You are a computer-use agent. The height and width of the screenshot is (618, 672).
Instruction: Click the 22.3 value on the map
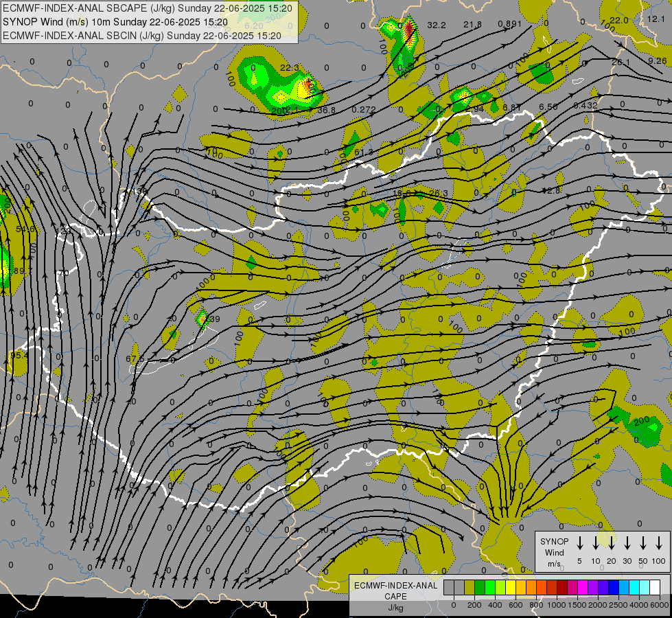(x=290, y=68)
